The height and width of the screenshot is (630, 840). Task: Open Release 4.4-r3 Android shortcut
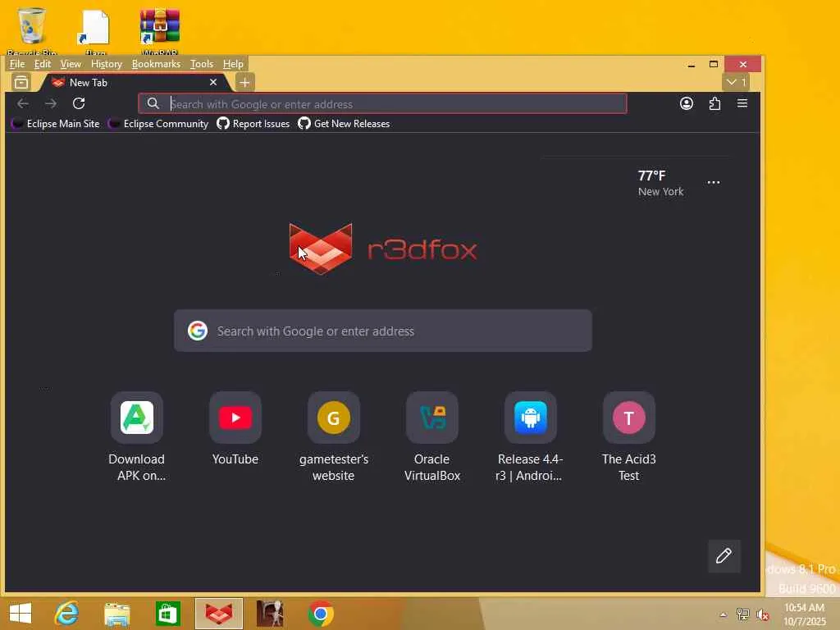tap(530, 436)
